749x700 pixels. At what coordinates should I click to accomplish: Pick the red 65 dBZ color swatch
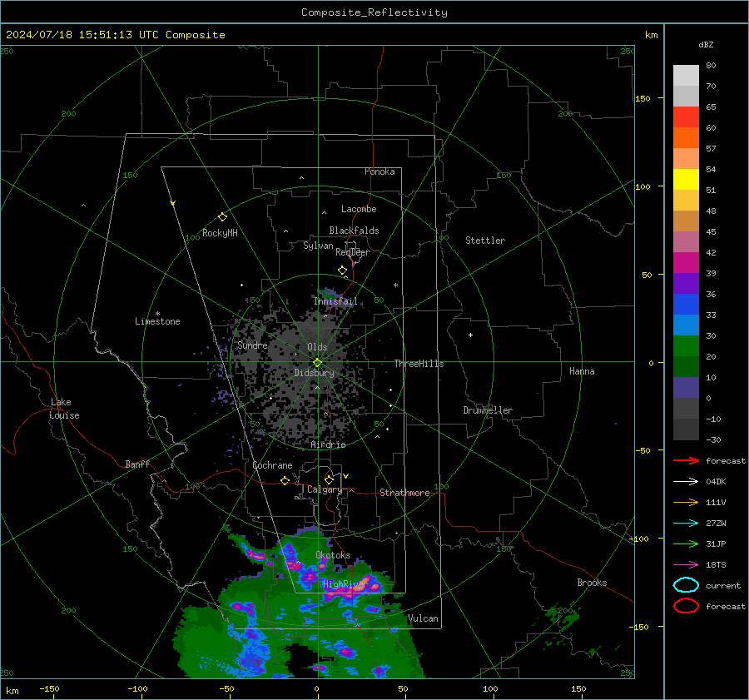(x=686, y=117)
